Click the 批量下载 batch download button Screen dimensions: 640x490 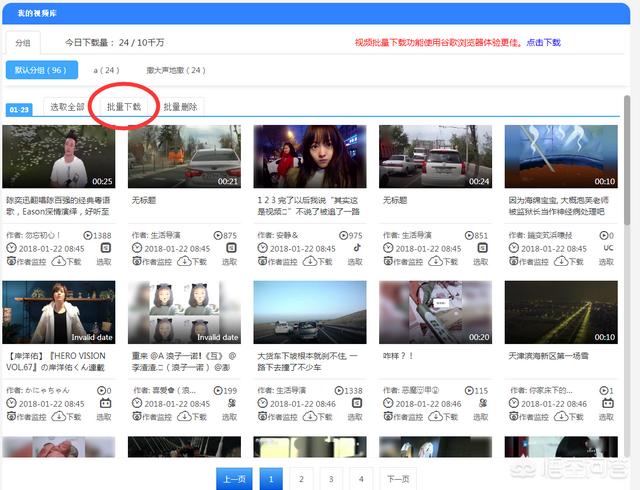(x=124, y=107)
